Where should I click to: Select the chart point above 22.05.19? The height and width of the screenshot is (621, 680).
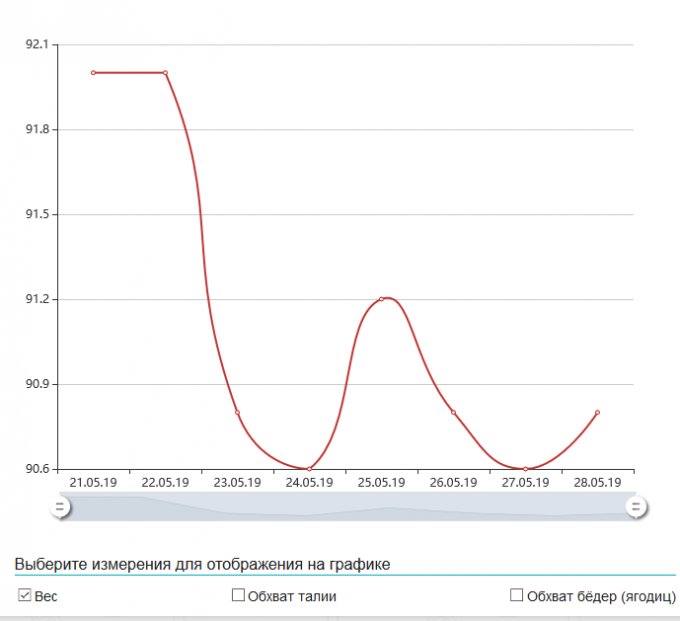point(165,73)
